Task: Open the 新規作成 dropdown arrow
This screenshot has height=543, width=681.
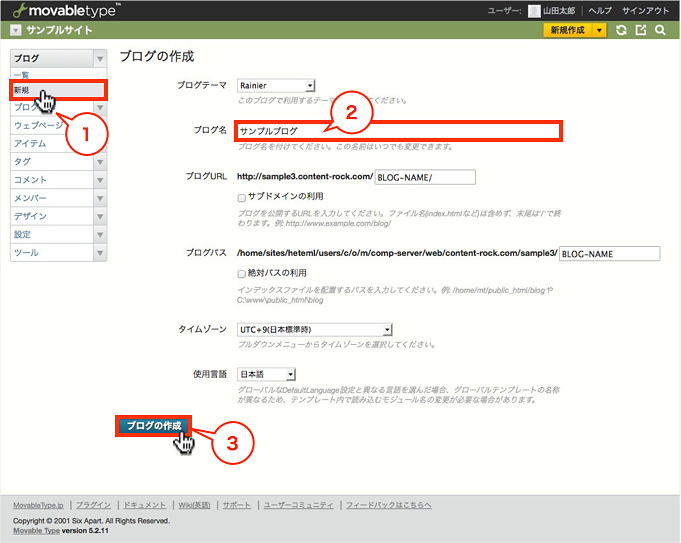Action: [x=599, y=30]
